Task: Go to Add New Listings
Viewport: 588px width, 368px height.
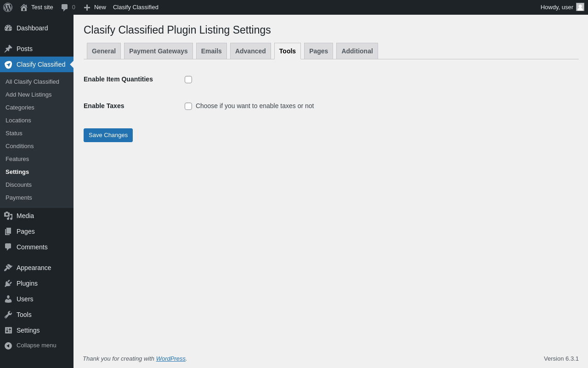Action: (x=28, y=95)
